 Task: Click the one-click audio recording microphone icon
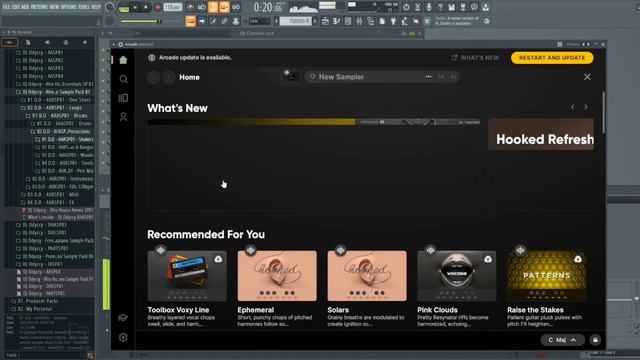tap(429, 7)
